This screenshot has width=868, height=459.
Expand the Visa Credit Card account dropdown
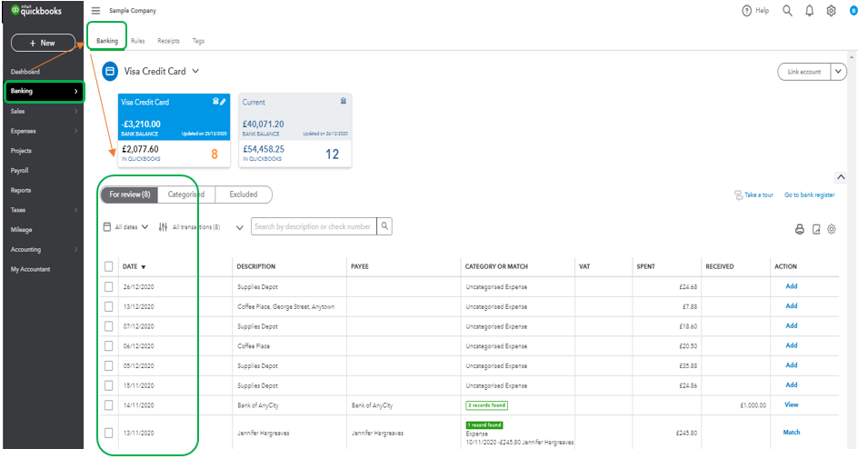pos(195,72)
